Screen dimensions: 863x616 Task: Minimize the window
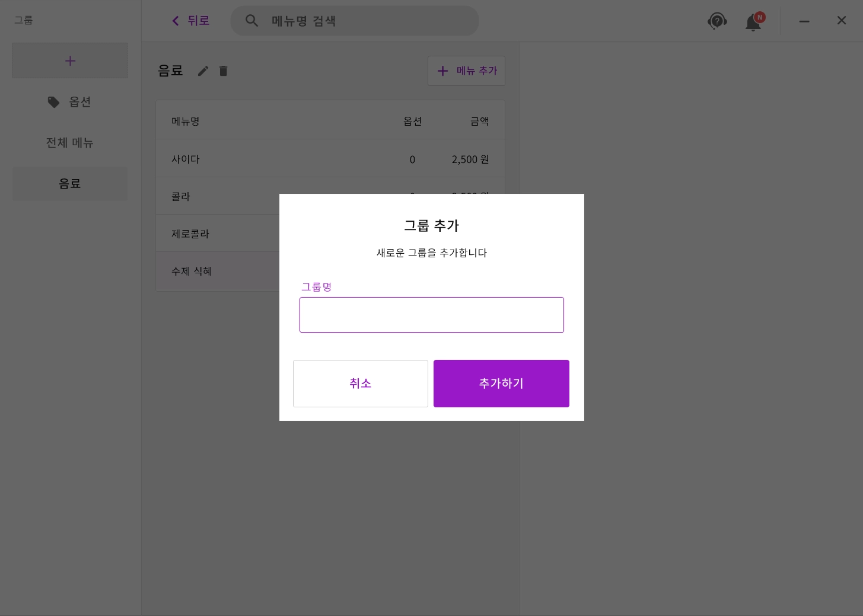click(x=804, y=21)
